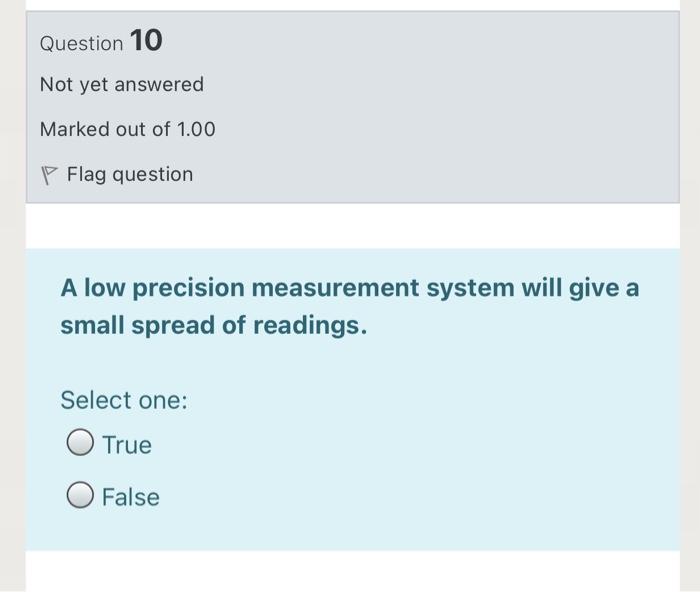Click the Marked out of 1.00 text
The height and width of the screenshot is (592, 700).
(127, 130)
